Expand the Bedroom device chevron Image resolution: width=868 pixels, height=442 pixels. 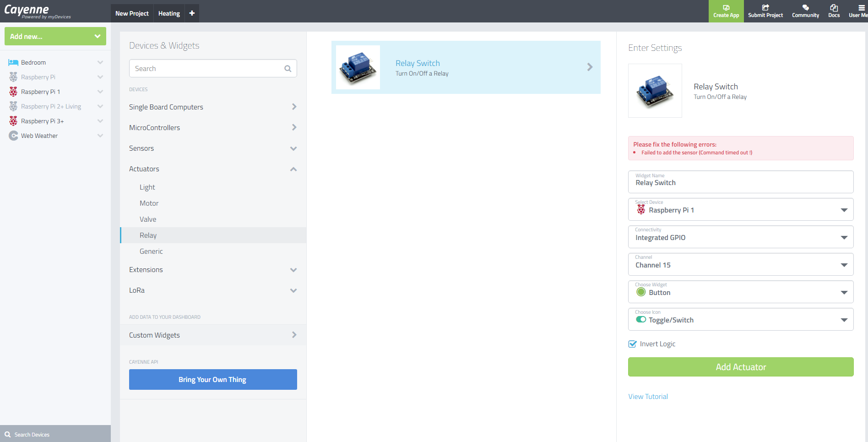point(100,62)
